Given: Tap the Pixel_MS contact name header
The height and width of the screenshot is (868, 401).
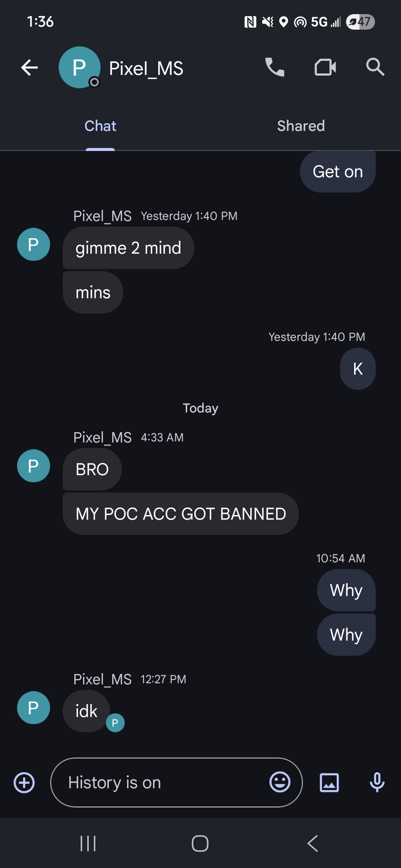Looking at the screenshot, I should (x=146, y=69).
